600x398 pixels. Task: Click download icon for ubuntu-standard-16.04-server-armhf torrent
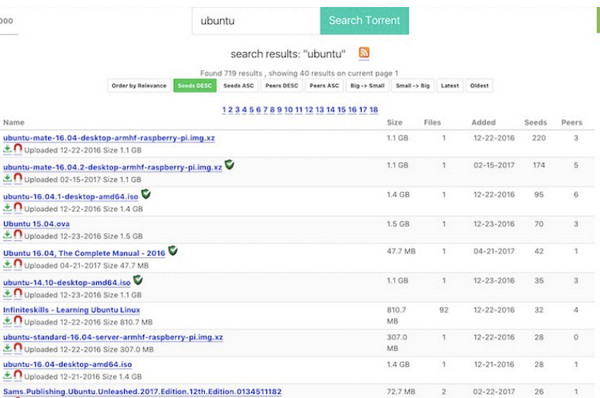coord(7,349)
